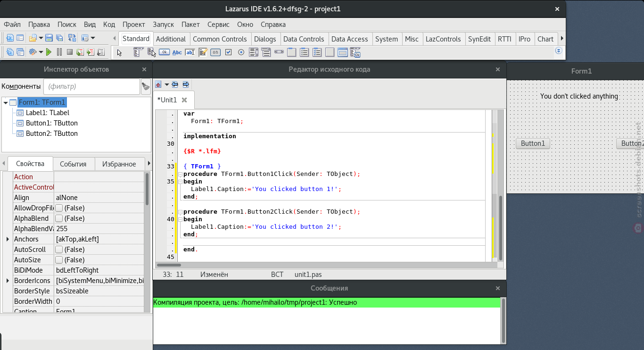Pick the TToggleBox 'on' component icon
The width and height of the screenshot is (644, 350).
coord(215,52)
